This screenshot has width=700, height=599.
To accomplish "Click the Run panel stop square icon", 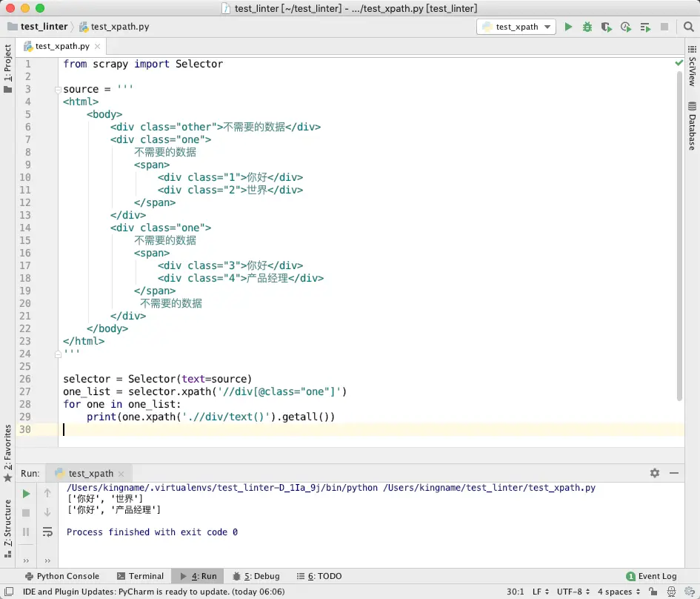I will coord(26,513).
